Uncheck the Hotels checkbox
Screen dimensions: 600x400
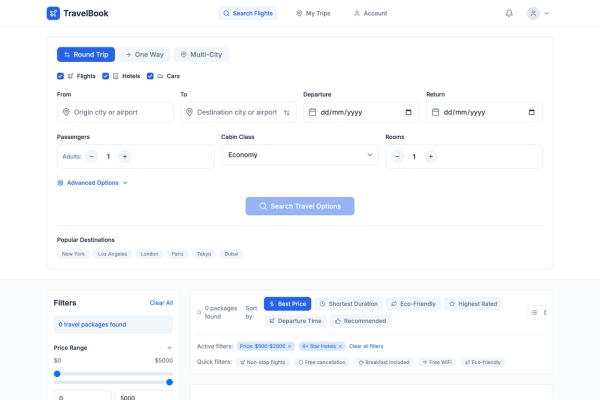click(106, 76)
